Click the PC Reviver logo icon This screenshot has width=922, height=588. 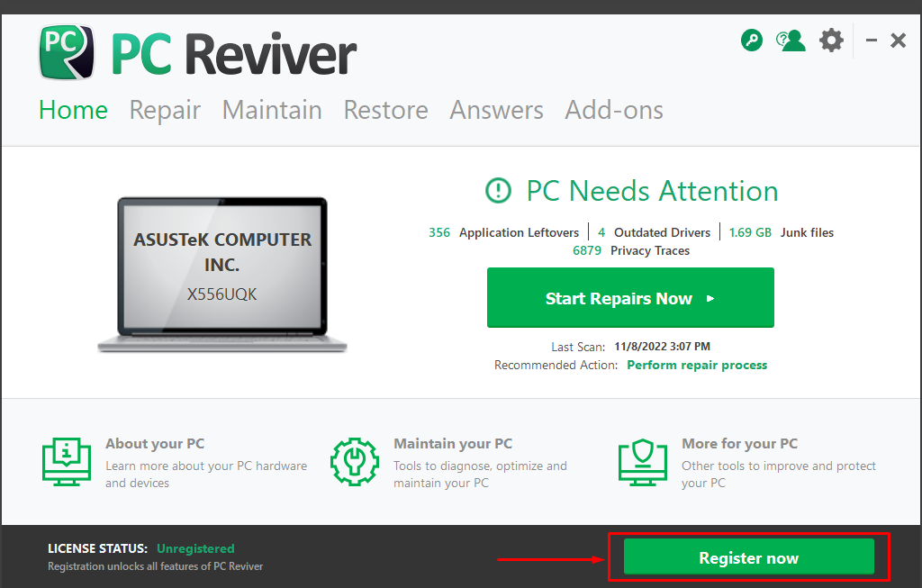67,52
